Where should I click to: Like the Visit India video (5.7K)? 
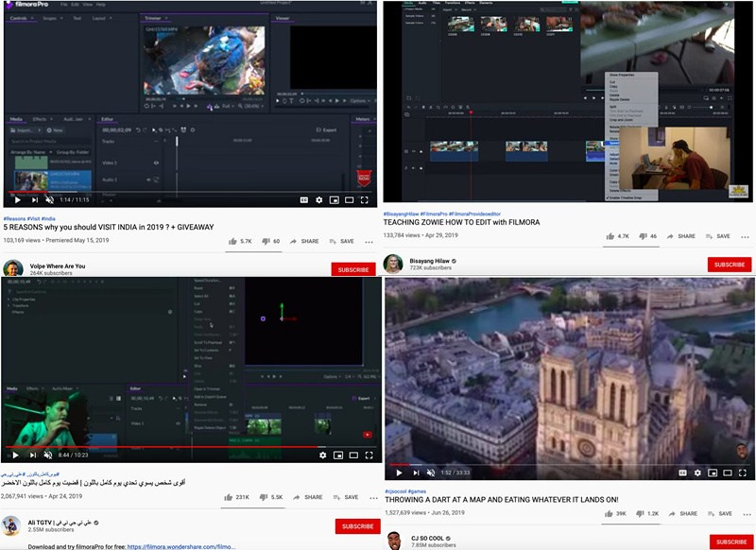click(x=238, y=241)
